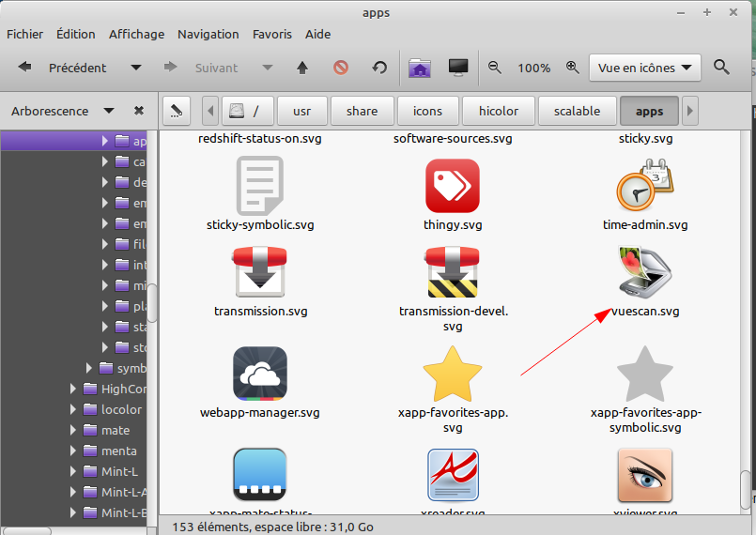
Task: Close the Arborescence side panel
Action: click(x=139, y=111)
